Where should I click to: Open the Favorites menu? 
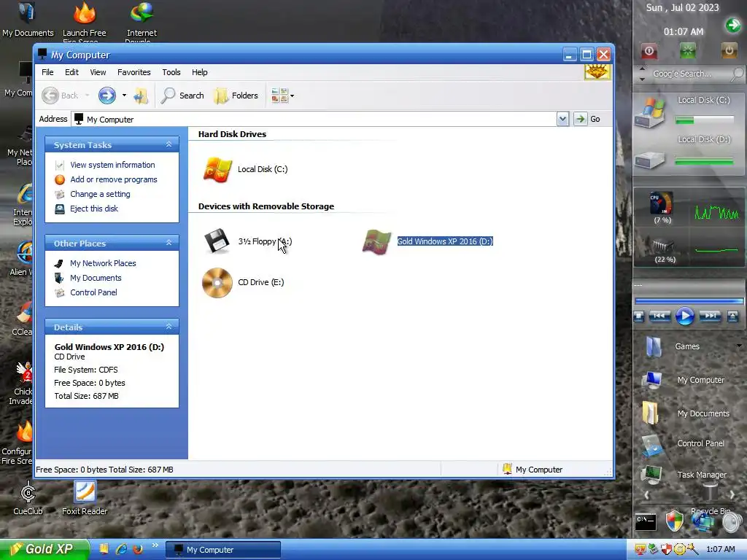[134, 72]
